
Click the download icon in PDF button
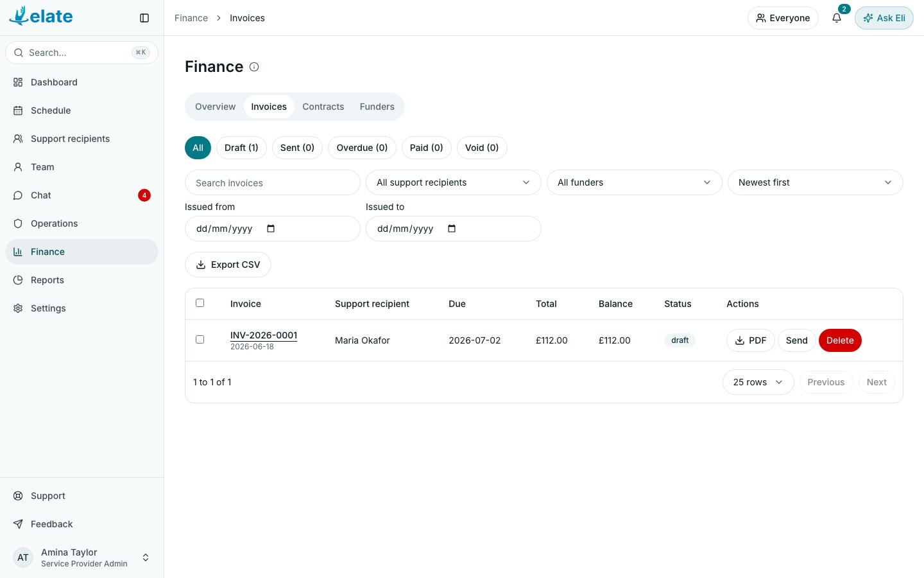tap(740, 340)
